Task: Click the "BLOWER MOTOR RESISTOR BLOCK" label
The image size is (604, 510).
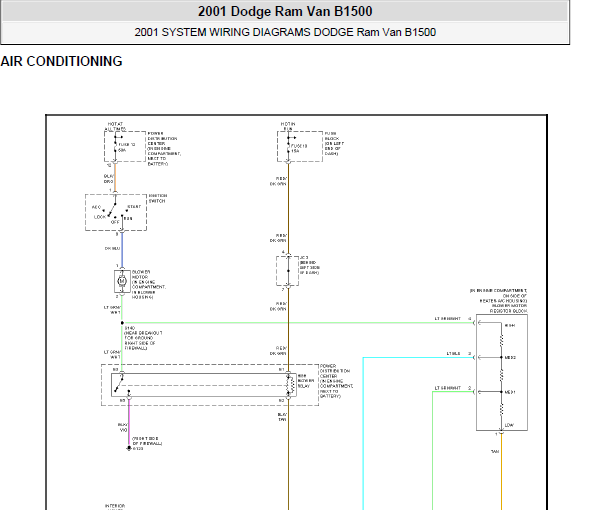Action: 508,308
